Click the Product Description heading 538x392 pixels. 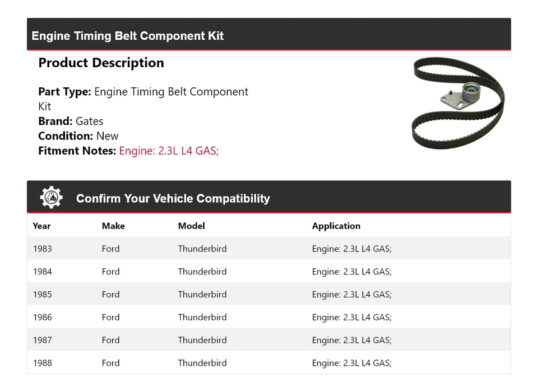tap(101, 63)
